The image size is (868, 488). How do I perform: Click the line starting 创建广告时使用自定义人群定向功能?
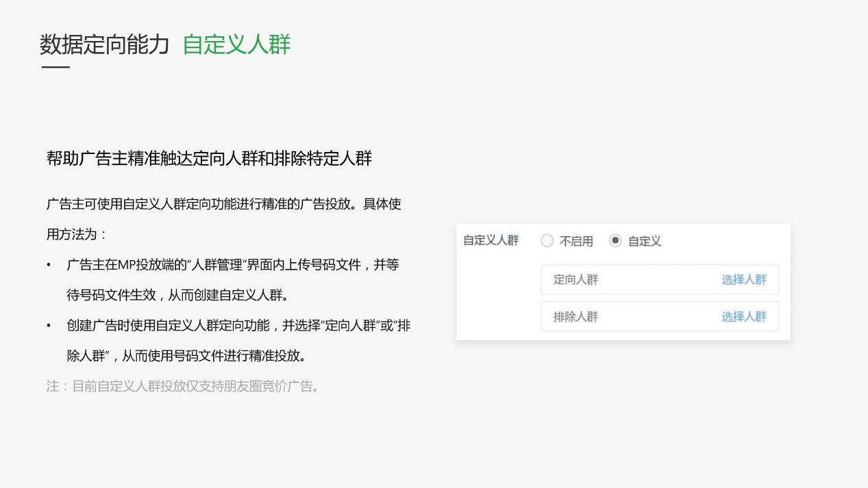coord(238,326)
